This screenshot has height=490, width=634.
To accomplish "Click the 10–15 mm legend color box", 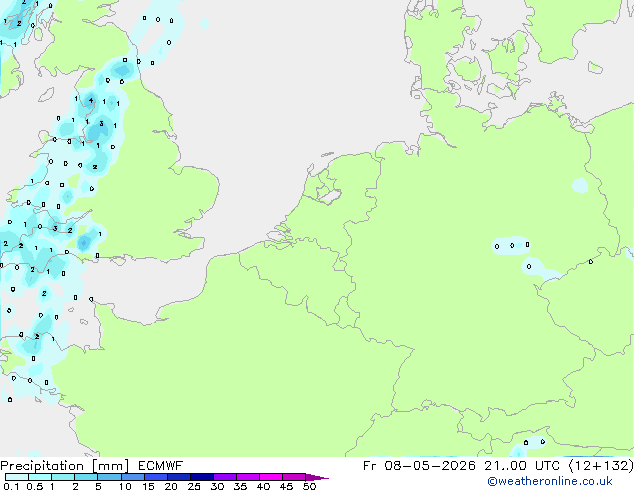I will tap(133, 477).
